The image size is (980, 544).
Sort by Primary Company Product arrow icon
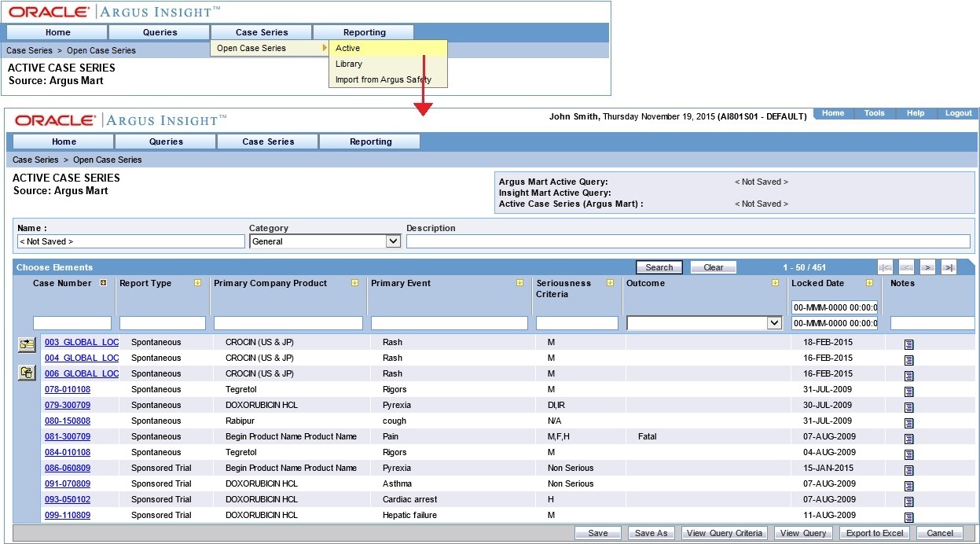[x=354, y=283]
